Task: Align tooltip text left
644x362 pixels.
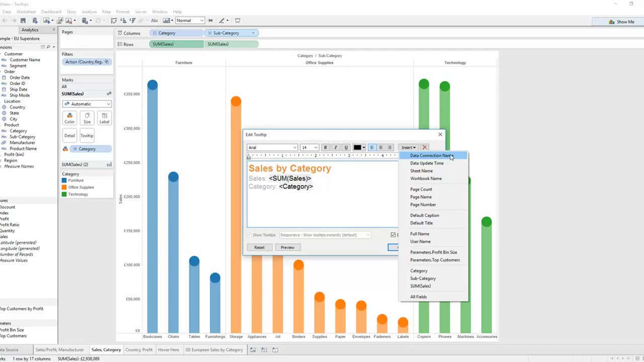Action: (372, 147)
